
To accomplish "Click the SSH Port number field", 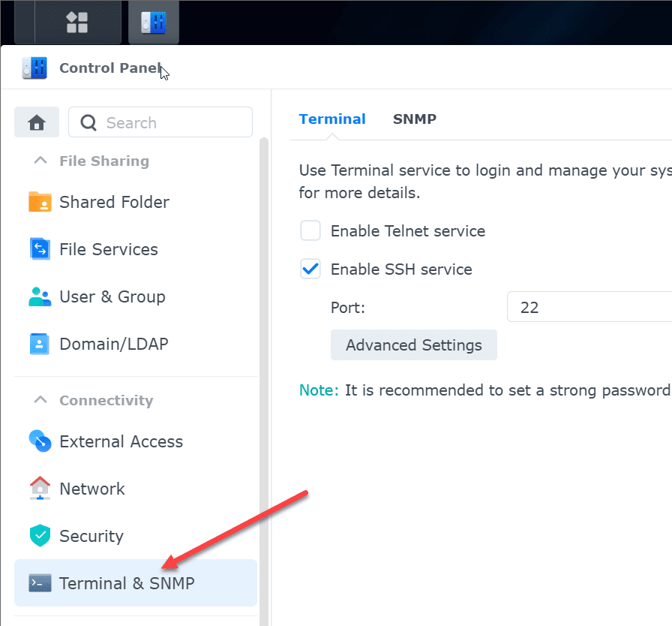I will pyautogui.click(x=589, y=307).
